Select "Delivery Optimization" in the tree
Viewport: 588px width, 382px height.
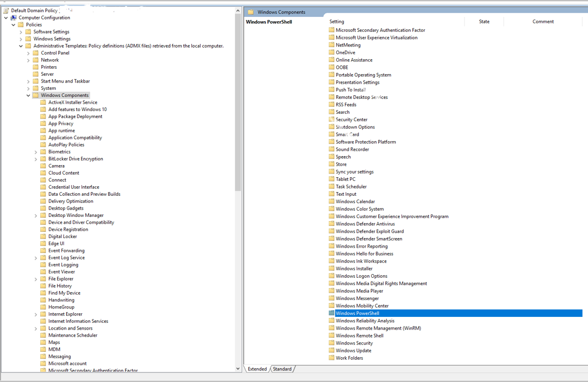71,201
